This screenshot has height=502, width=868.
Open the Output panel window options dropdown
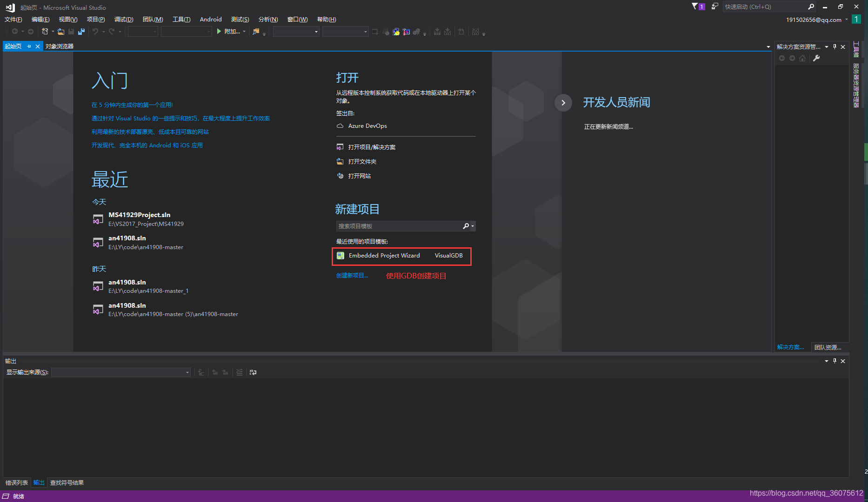(x=827, y=361)
